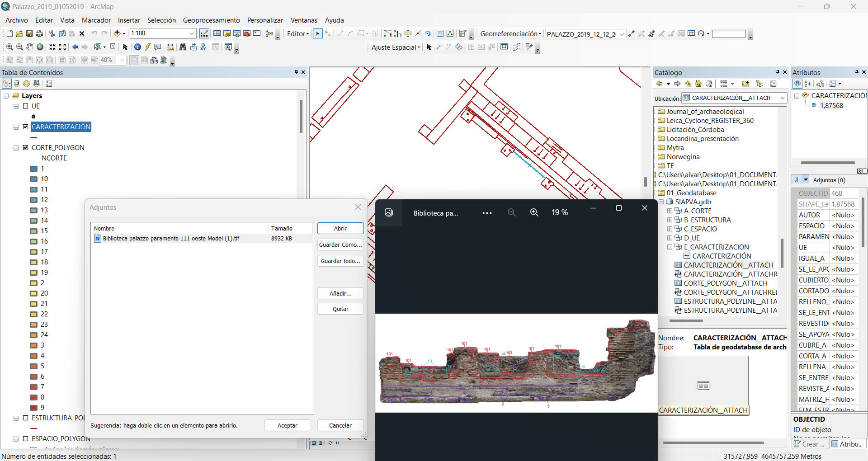868x461 pixels.
Task: Click the Catalog Go To Home folder icon
Action: (x=698, y=84)
